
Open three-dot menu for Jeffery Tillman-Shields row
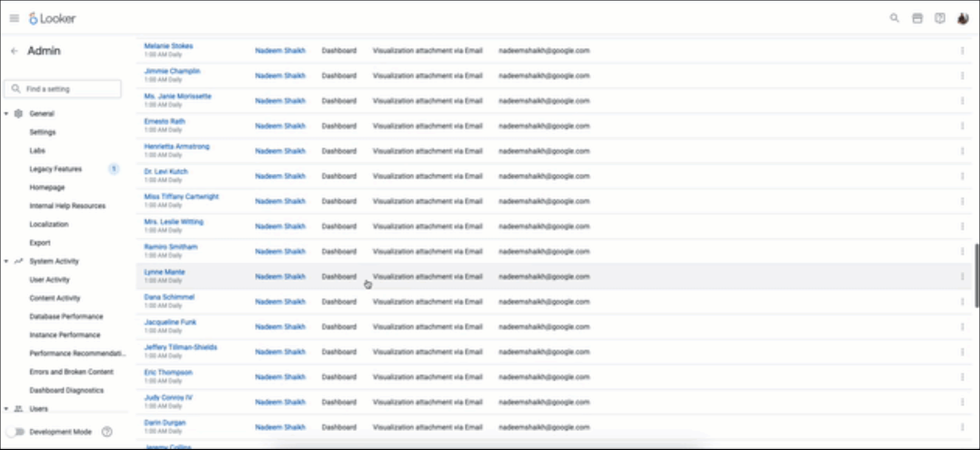pyautogui.click(x=962, y=352)
